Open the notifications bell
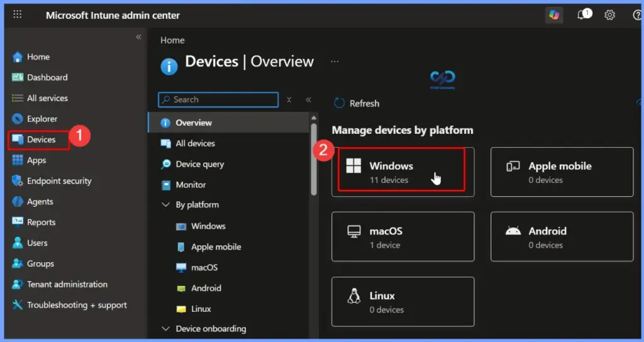This screenshot has width=644, height=342. [x=582, y=15]
